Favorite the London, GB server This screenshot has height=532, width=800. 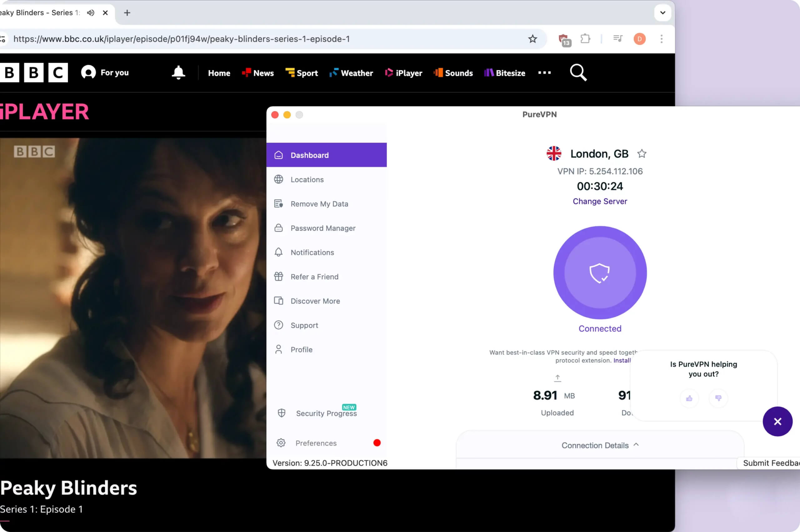(x=642, y=153)
